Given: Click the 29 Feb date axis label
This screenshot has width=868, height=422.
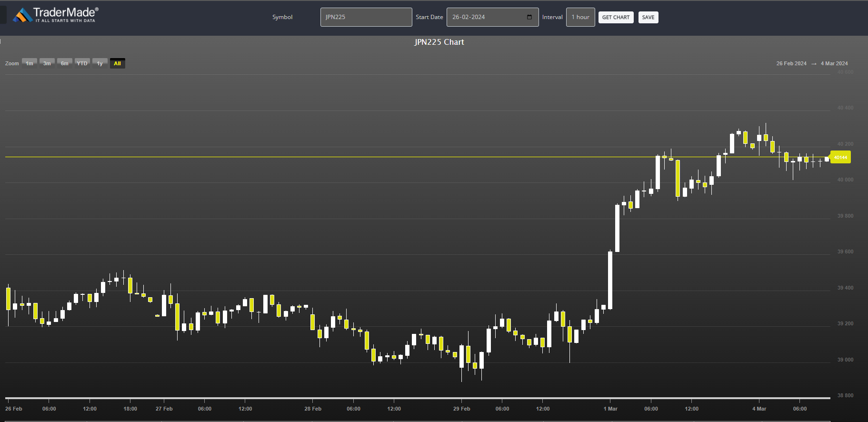Looking at the screenshot, I should point(462,409).
